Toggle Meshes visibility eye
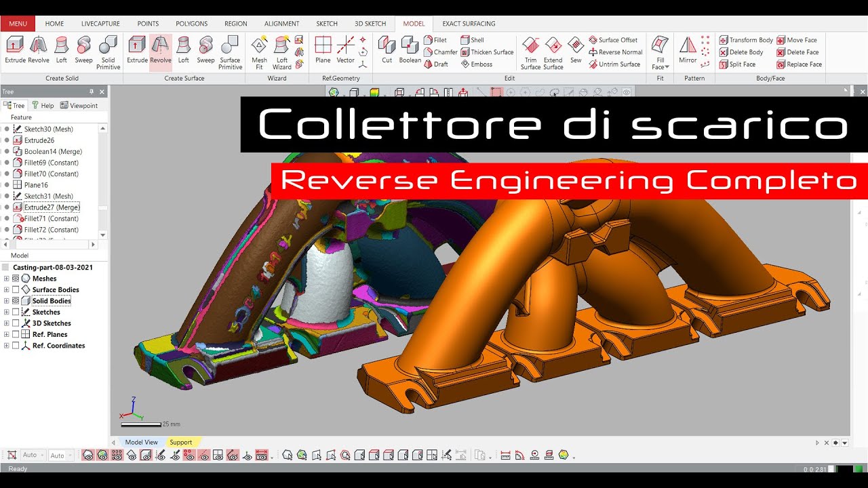This screenshot has height=488, width=868. pyautogui.click(x=16, y=279)
